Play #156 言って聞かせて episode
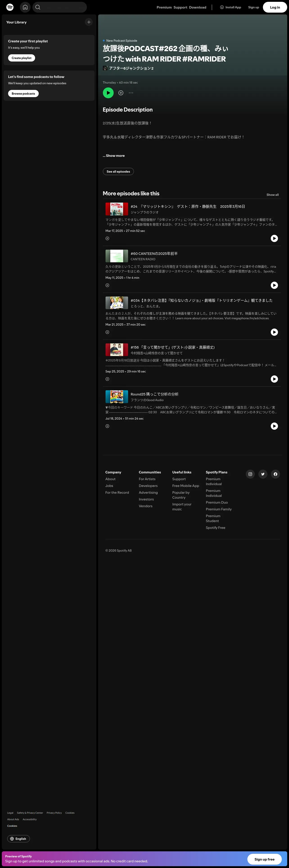The image size is (289, 868). coord(274,379)
